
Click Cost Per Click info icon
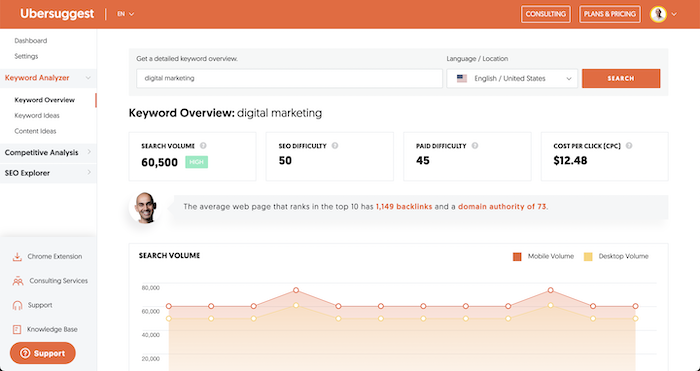click(629, 146)
